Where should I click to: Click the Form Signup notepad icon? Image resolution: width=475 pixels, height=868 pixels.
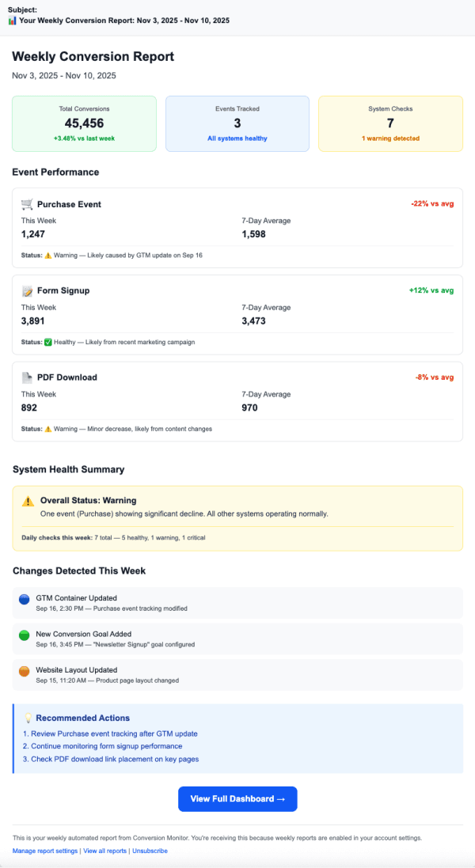click(x=27, y=291)
